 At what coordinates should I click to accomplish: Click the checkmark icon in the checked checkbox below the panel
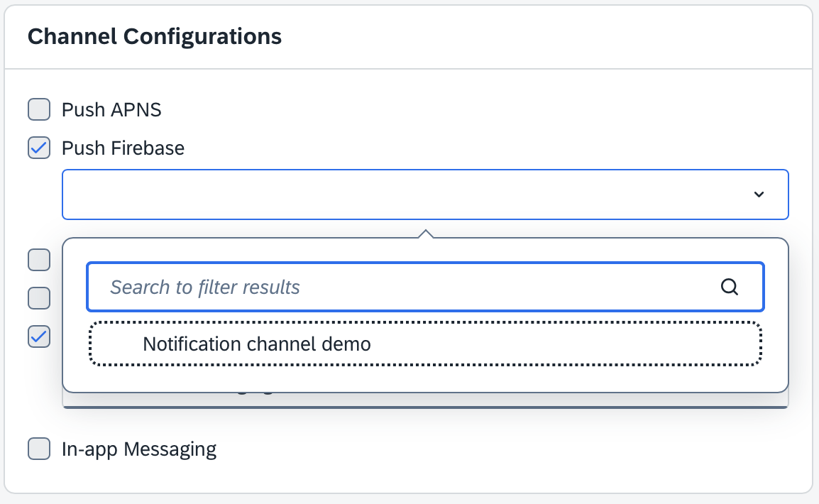point(39,336)
